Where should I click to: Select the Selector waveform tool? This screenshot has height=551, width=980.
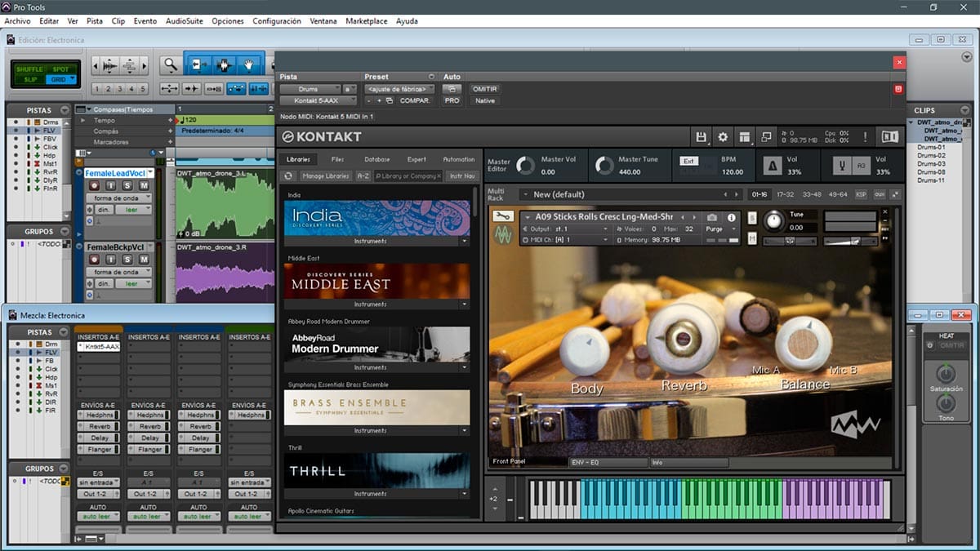click(224, 64)
